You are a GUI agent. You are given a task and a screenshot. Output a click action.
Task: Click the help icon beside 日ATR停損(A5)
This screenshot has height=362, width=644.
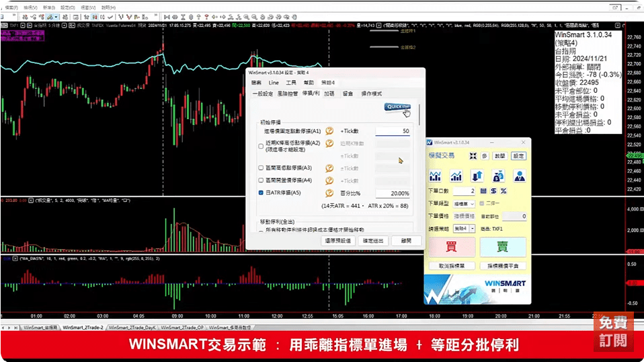pyautogui.click(x=329, y=192)
